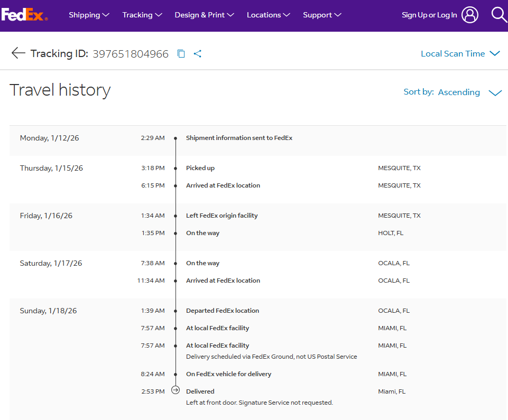The height and width of the screenshot is (420, 508).
Task: Open the Tracking menu
Action: (142, 15)
